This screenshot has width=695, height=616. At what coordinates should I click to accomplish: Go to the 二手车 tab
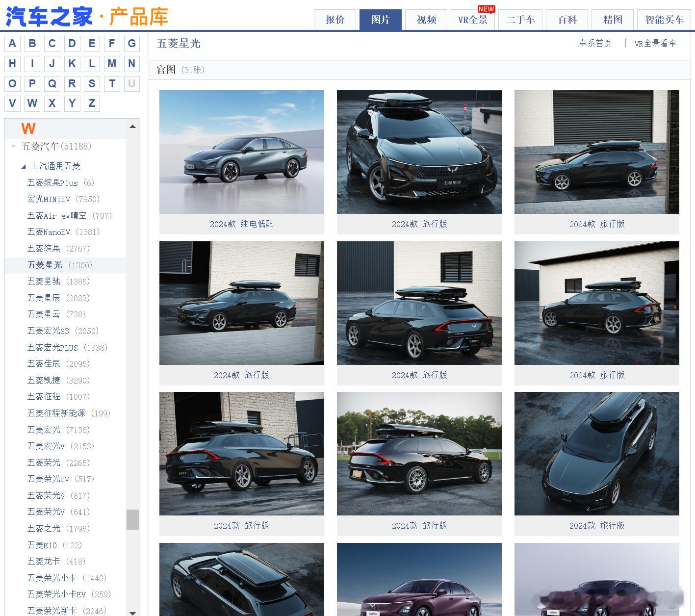coord(520,20)
